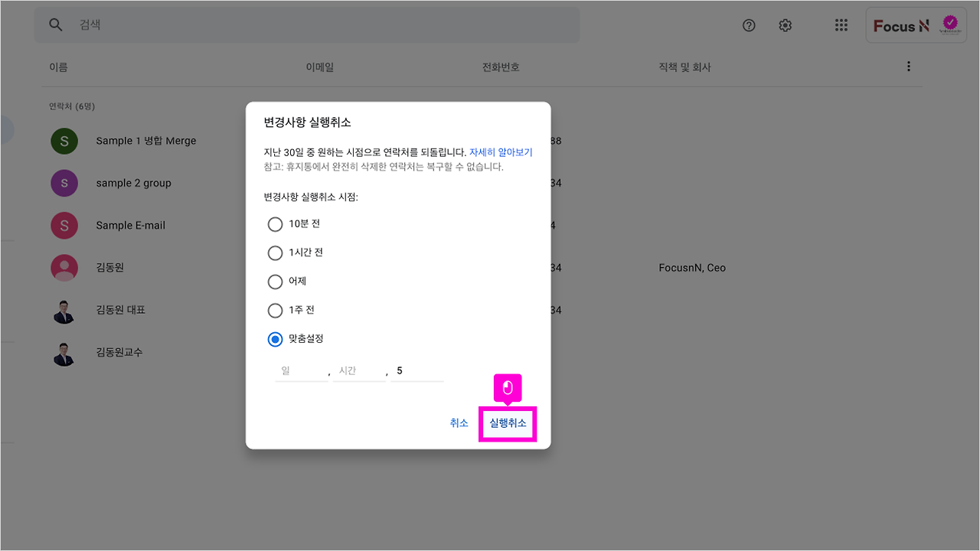Click the 취소 button to dismiss dialog

[x=459, y=422]
